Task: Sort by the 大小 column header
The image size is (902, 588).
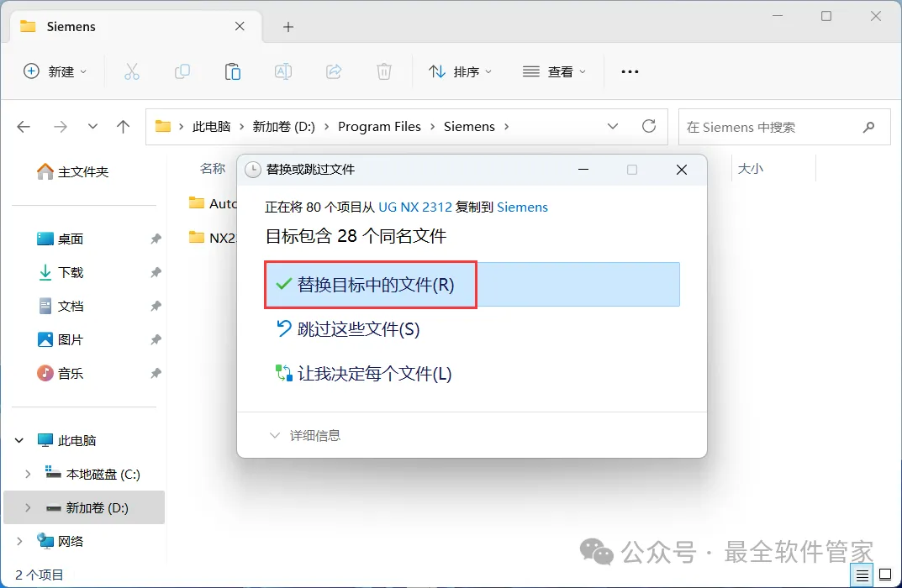Action: coord(750,168)
